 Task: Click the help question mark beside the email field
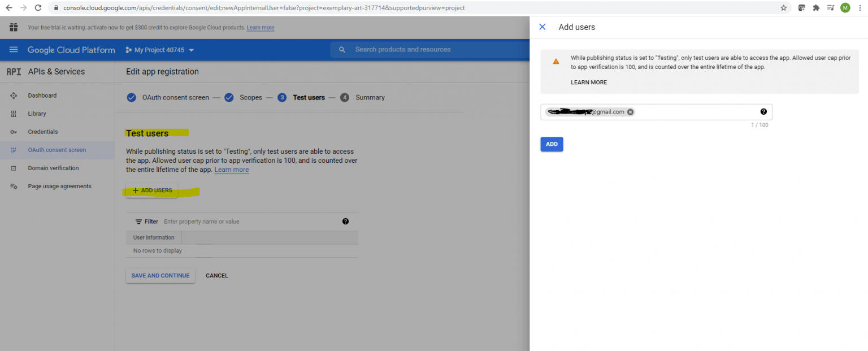coord(763,111)
